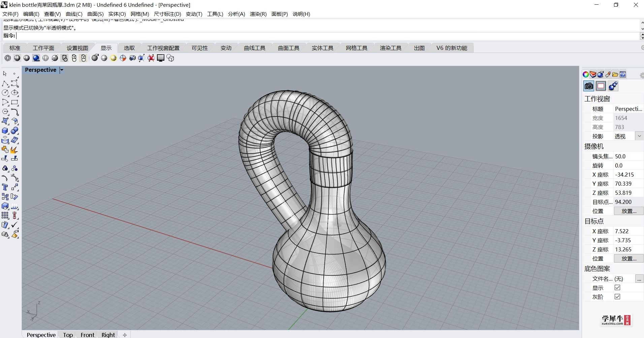Open the panel settings gear icon

coord(642,75)
